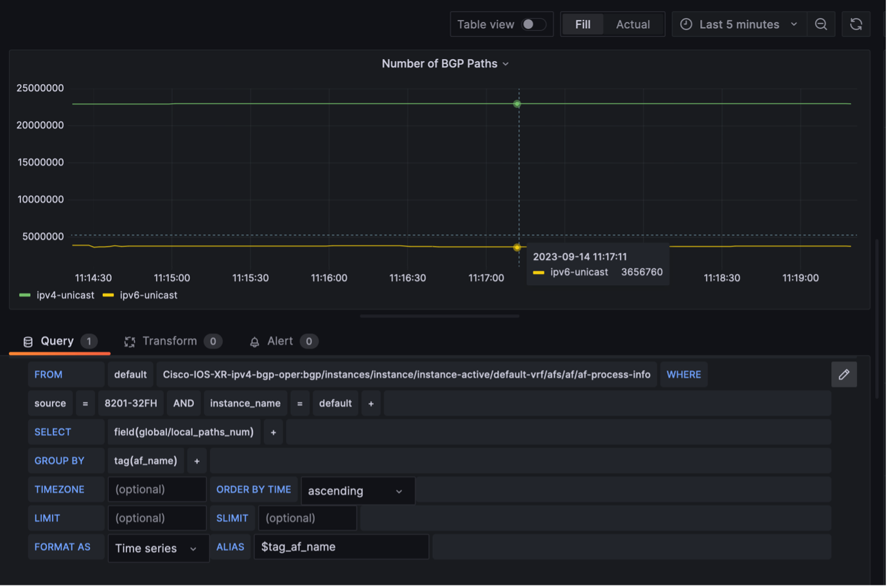This screenshot has height=588, width=889.
Task: Click the field(global/local_paths_num) selector
Action: [x=184, y=432]
